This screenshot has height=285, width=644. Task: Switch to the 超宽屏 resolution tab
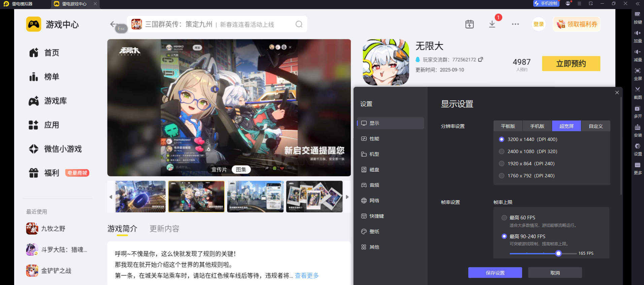pyautogui.click(x=567, y=126)
